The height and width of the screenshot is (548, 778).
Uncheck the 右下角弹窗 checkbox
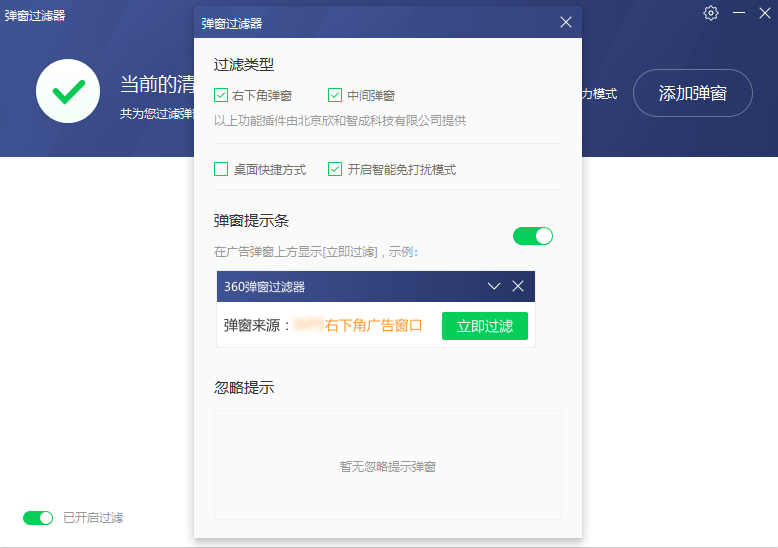tap(221, 95)
